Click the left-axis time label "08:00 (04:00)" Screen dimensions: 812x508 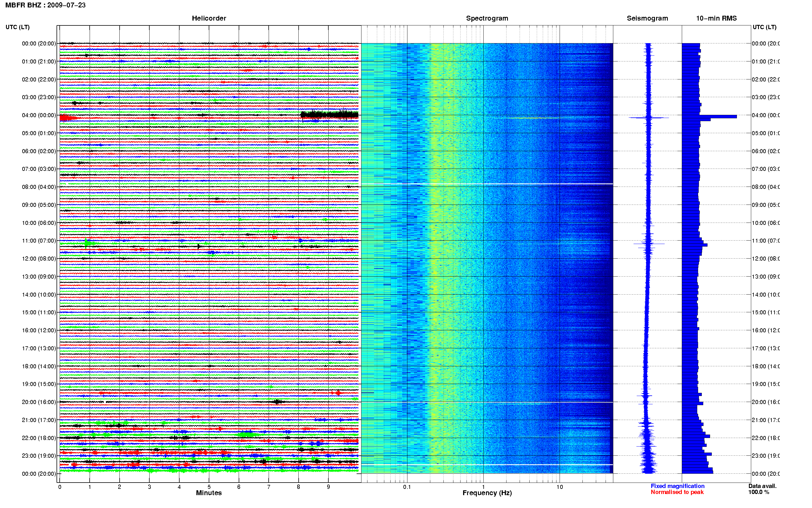[x=39, y=187]
